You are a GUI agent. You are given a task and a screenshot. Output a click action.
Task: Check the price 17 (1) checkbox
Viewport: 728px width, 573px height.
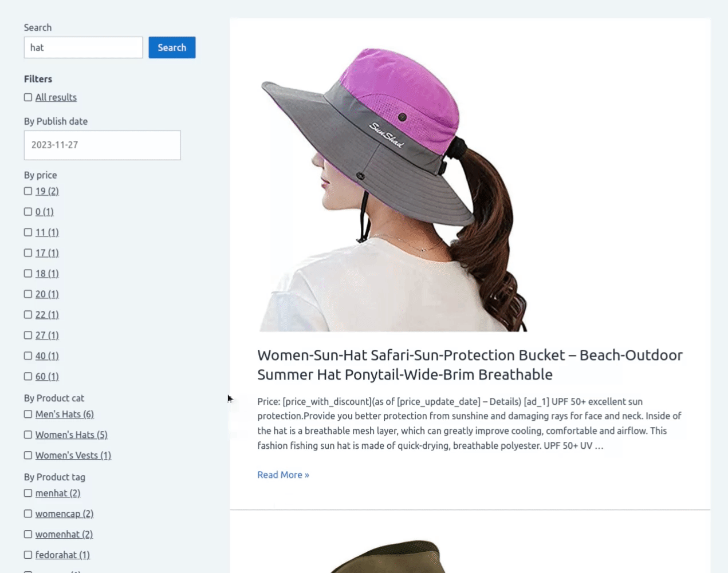(28, 253)
